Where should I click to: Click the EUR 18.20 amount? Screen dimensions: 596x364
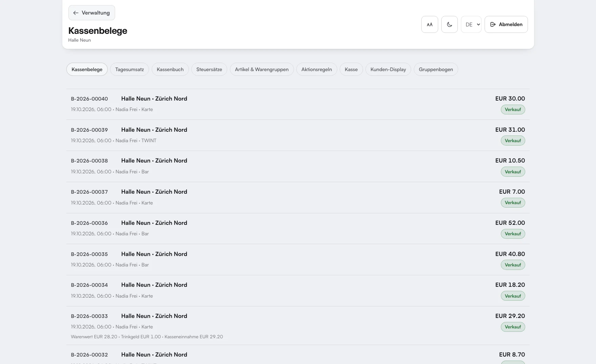(x=510, y=285)
